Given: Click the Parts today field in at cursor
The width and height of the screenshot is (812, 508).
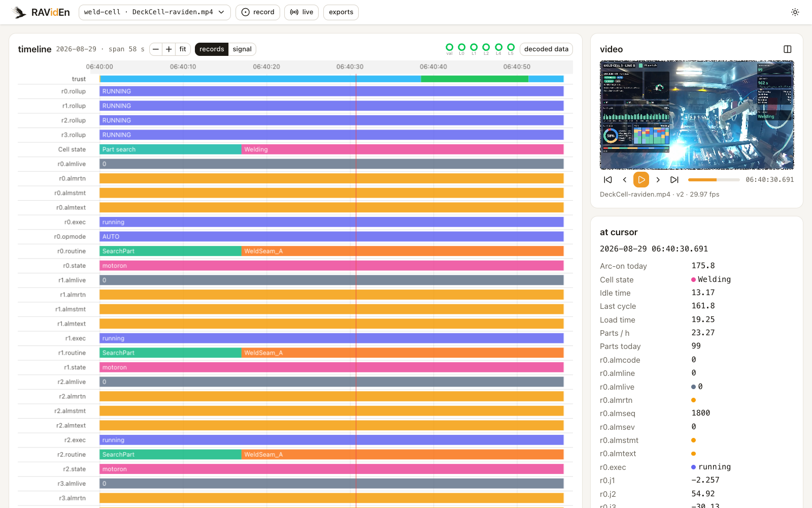Looking at the screenshot, I should tap(696, 346).
